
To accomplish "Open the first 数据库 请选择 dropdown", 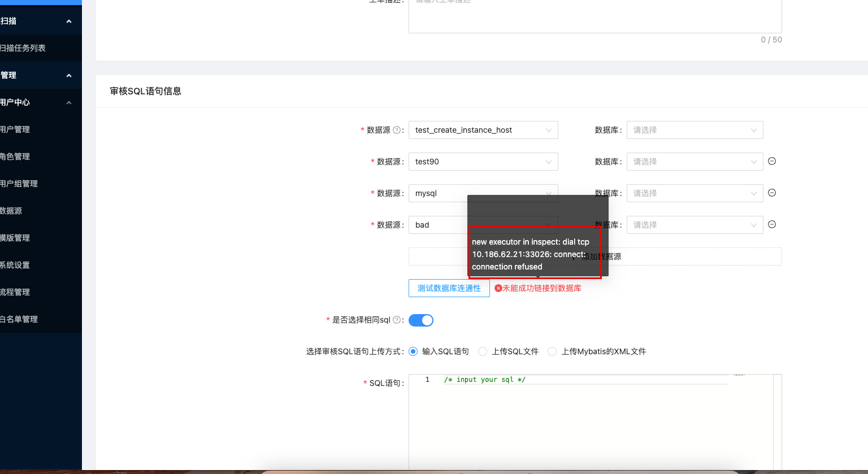I will pos(695,130).
